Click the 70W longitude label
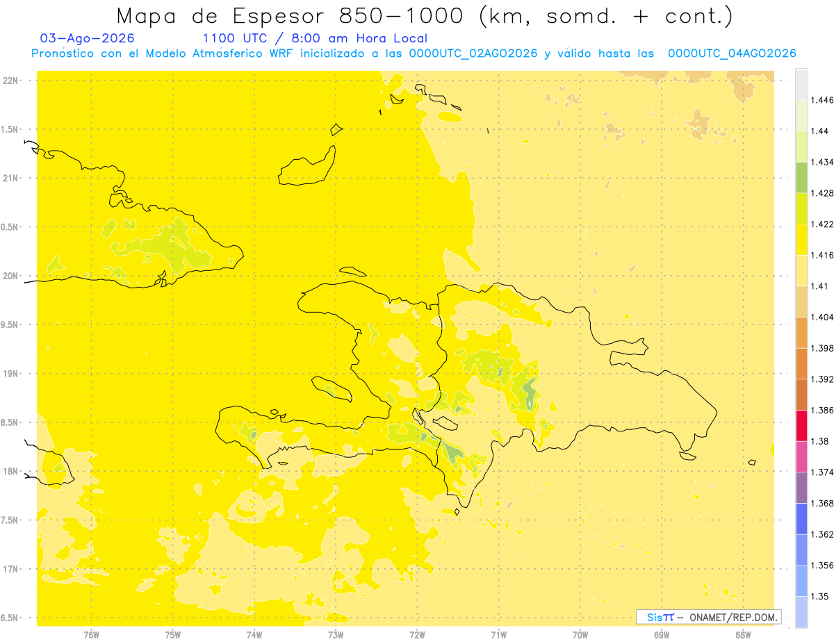The height and width of the screenshot is (644, 834). click(580, 635)
